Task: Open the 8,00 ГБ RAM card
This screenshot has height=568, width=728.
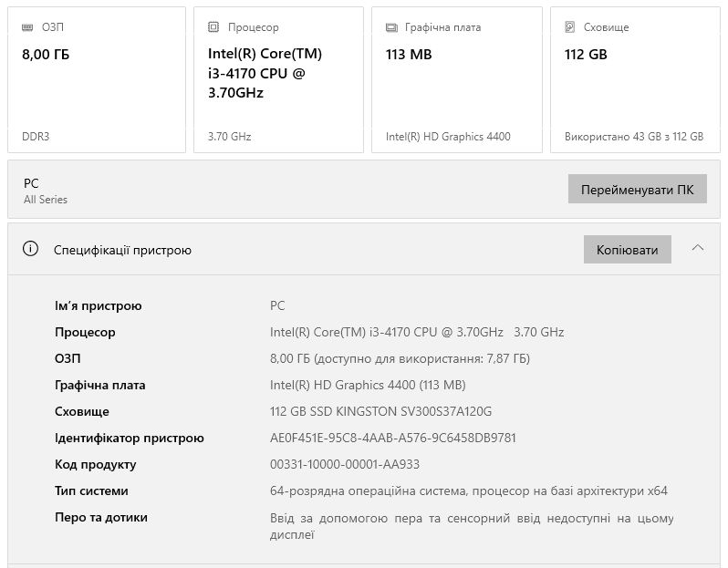Action: click(97, 79)
